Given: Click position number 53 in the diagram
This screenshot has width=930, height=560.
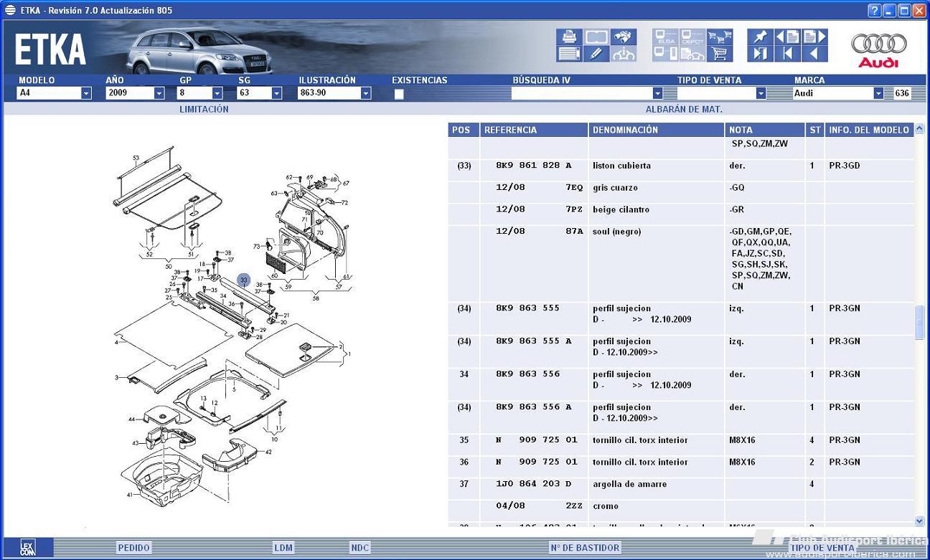Looking at the screenshot, I should tap(136, 158).
